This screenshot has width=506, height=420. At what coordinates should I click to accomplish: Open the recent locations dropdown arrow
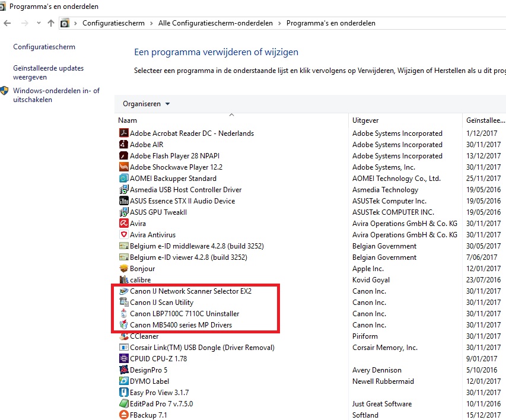click(x=39, y=23)
